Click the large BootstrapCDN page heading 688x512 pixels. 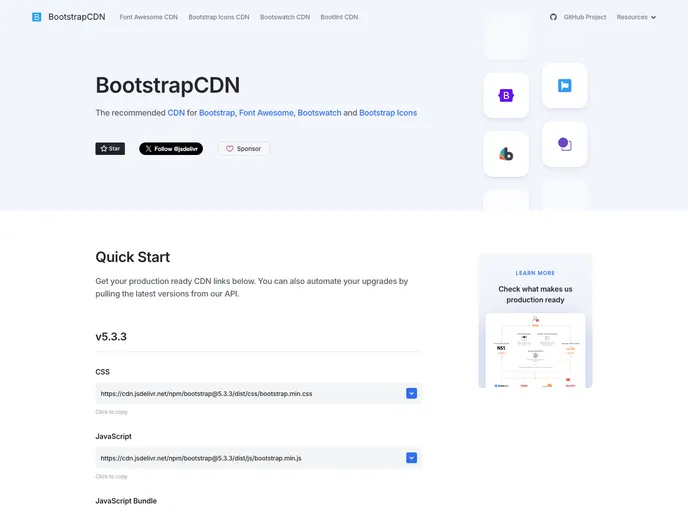tap(168, 85)
